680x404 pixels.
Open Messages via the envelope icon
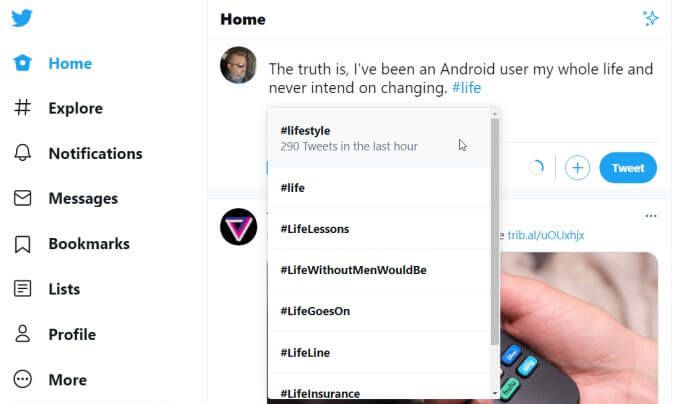pyautogui.click(x=23, y=198)
